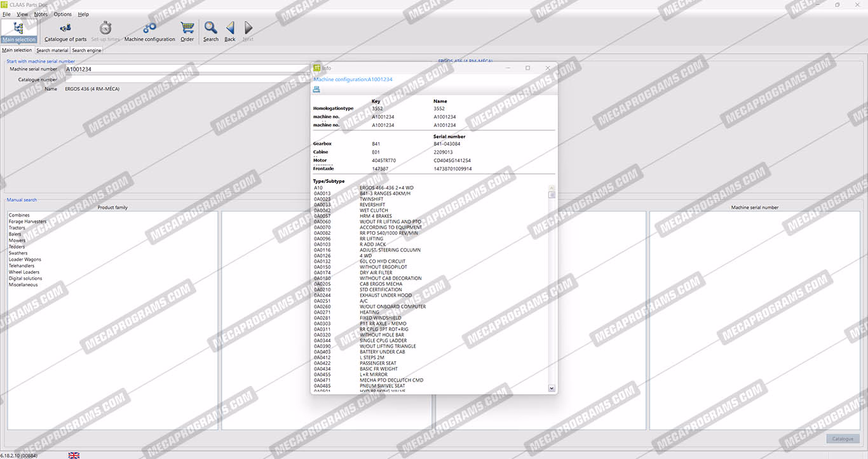Switch to the Search material tab
868x459 pixels.
coord(52,50)
